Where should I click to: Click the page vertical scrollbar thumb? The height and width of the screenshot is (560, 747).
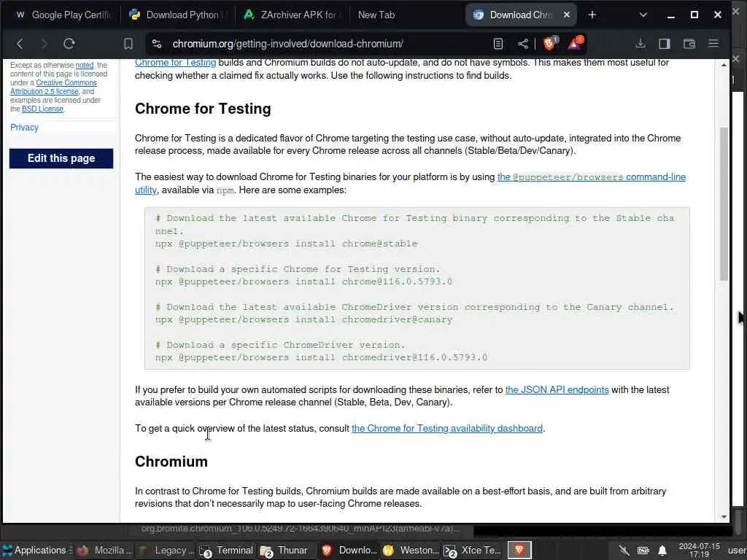(x=724, y=204)
